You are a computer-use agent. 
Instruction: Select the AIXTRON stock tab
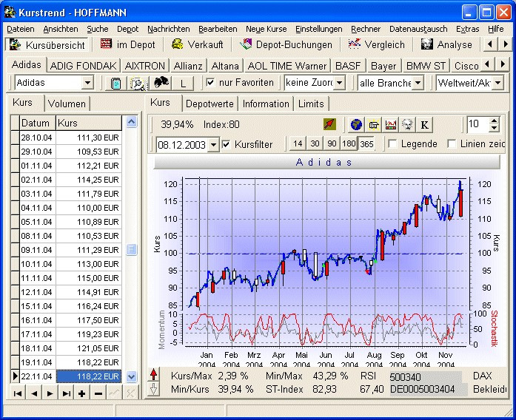pyautogui.click(x=145, y=66)
